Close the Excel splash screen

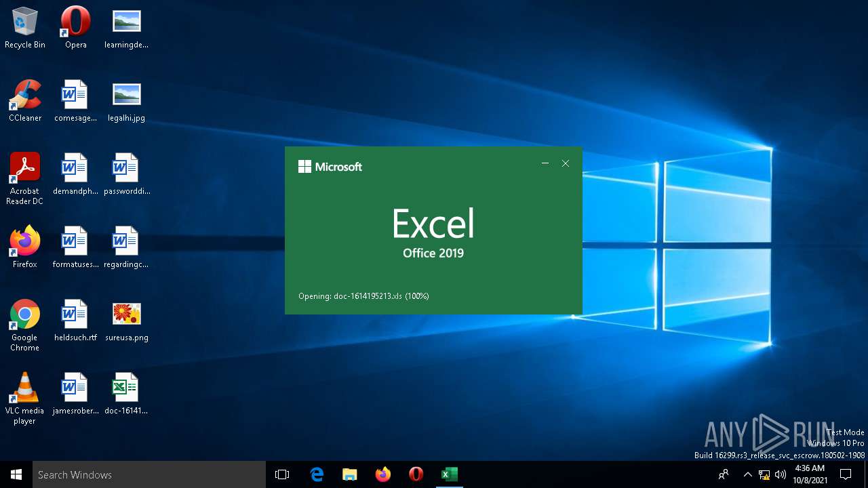pos(566,163)
